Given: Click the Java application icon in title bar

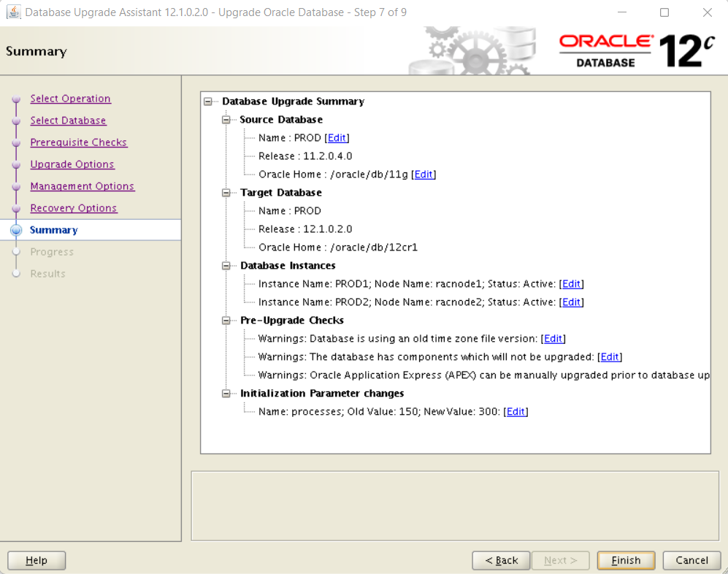Looking at the screenshot, I should point(13,12).
